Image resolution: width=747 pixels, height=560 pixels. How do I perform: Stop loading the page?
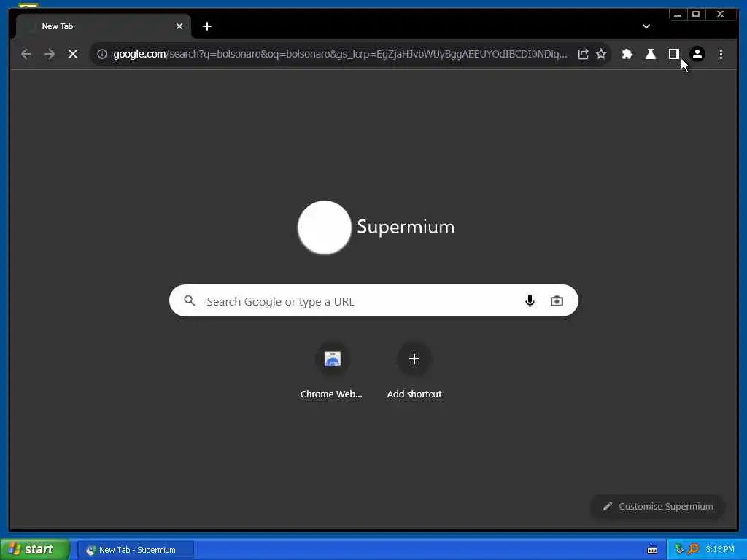[73, 54]
